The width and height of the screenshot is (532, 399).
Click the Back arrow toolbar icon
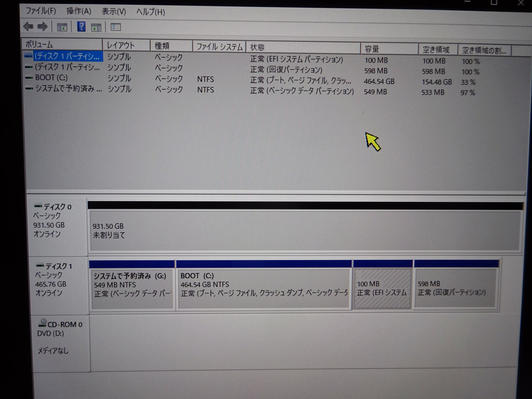click(28, 27)
